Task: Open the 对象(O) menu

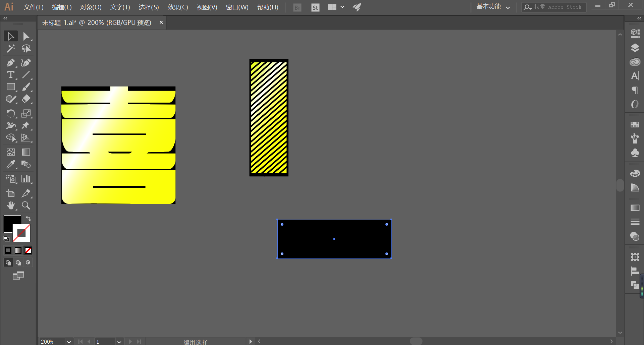Action: click(x=91, y=7)
